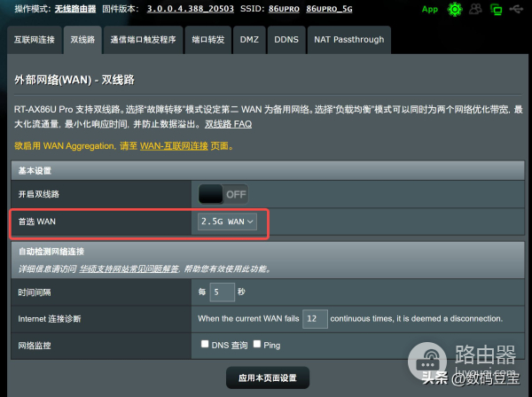
Task: Click the green network monitor icon
Action: tap(496, 10)
